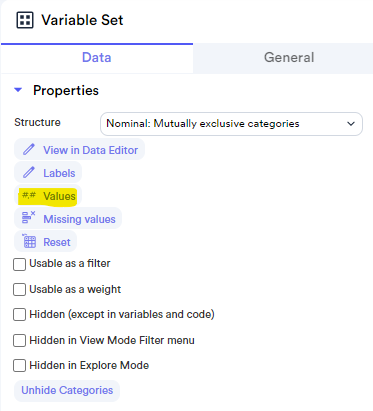Enable Usable as a filter checkbox
The width and height of the screenshot is (373, 411).
pyautogui.click(x=19, y=265)
